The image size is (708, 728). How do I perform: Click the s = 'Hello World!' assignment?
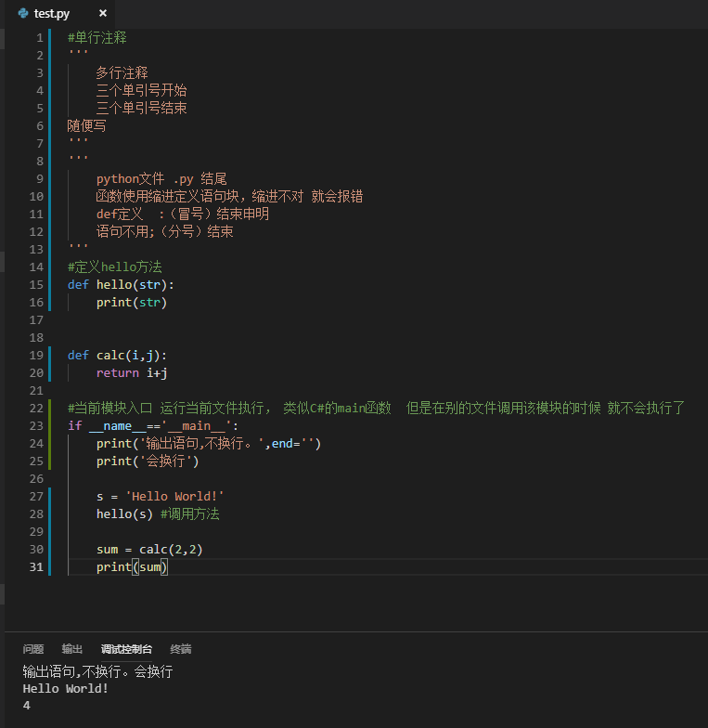(160, 496)
